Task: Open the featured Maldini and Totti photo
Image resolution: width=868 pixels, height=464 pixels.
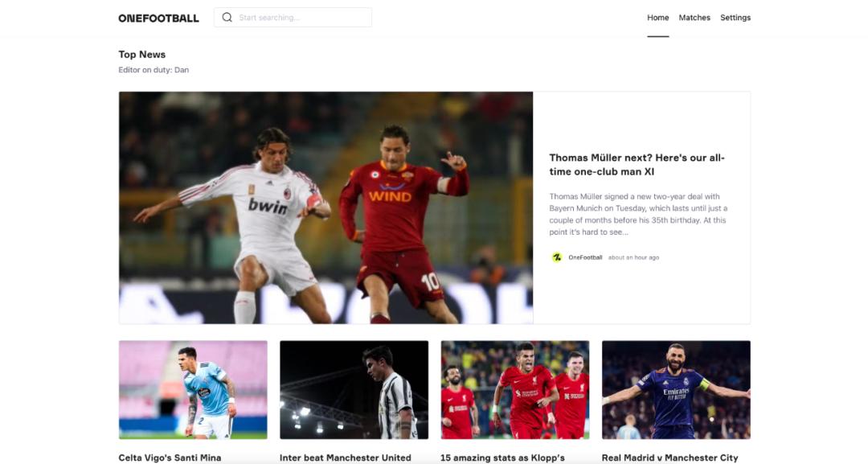Action: coord(326,207)
